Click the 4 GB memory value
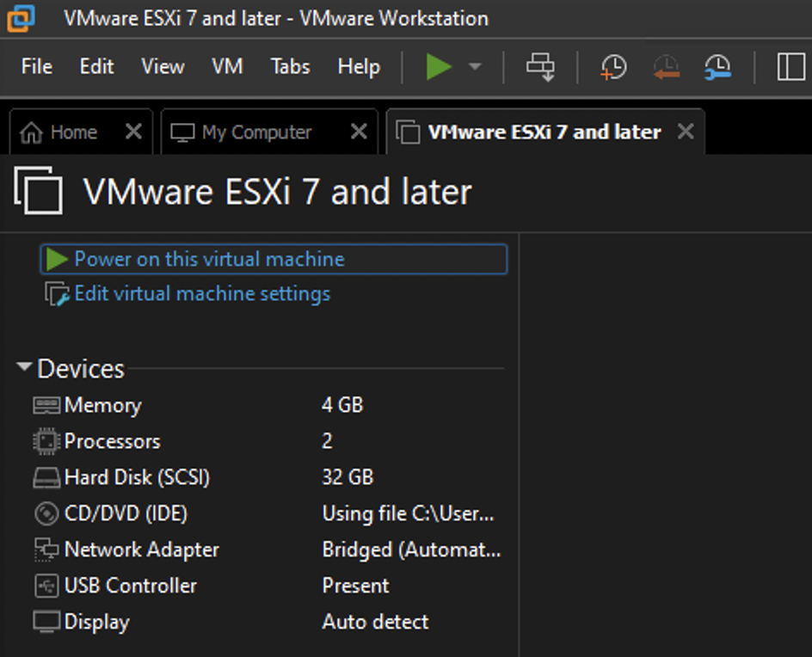The width and height of the screenshot is (812, 657). [x=342, y=405]
